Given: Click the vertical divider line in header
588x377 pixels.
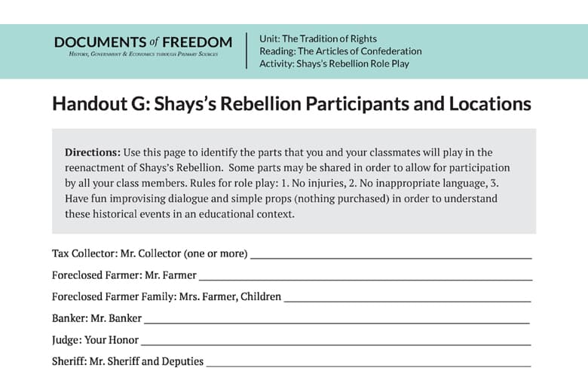Looking at the screenshot, I should (247, 51).
